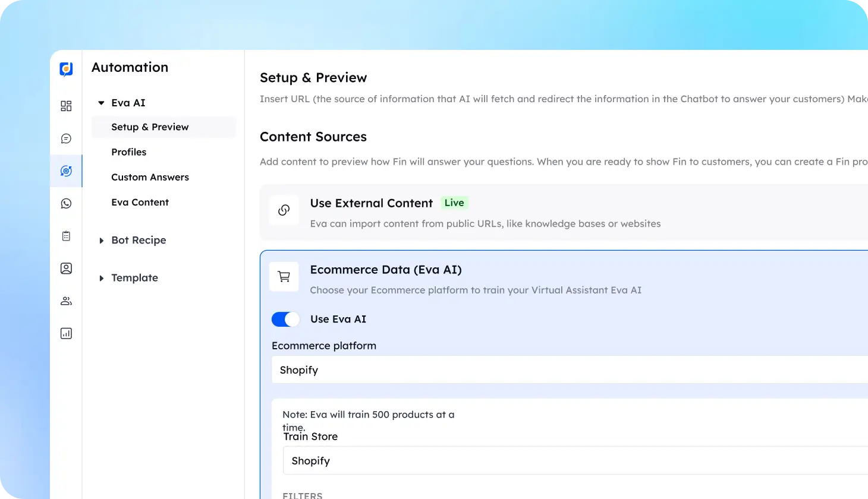
Task: Click the Use Eva AI label
Action: pyautogui.click(x=338, y=319)
